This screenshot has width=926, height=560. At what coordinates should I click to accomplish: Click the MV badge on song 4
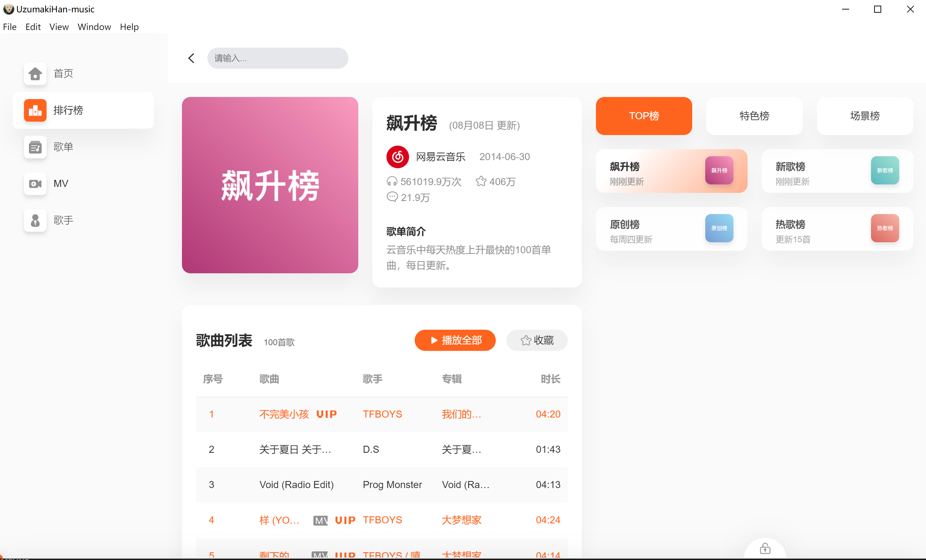click(x=320, y=520)
